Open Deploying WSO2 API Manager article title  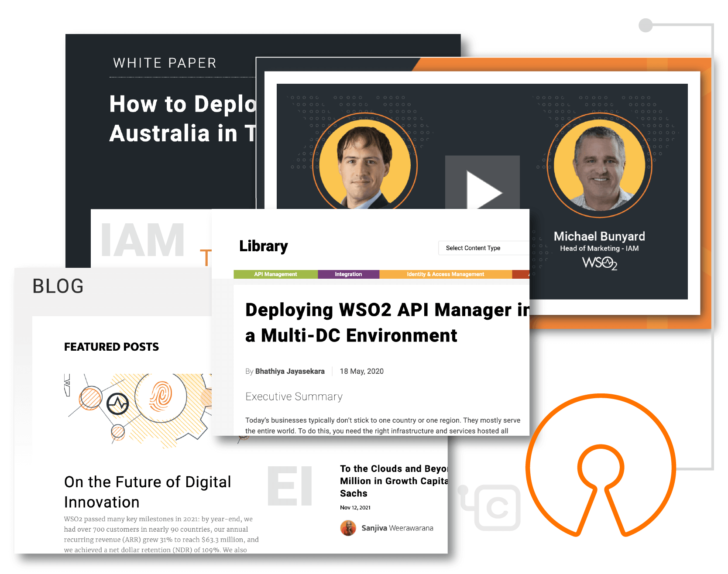(x=387, y=322)
